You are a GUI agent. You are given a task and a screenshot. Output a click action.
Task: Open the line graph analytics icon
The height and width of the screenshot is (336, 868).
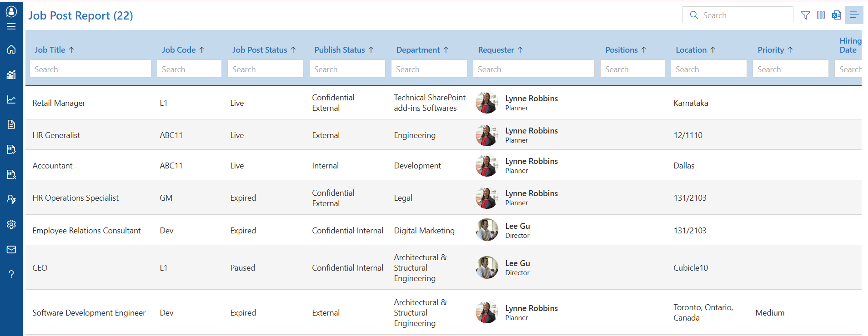pos(11,99)
